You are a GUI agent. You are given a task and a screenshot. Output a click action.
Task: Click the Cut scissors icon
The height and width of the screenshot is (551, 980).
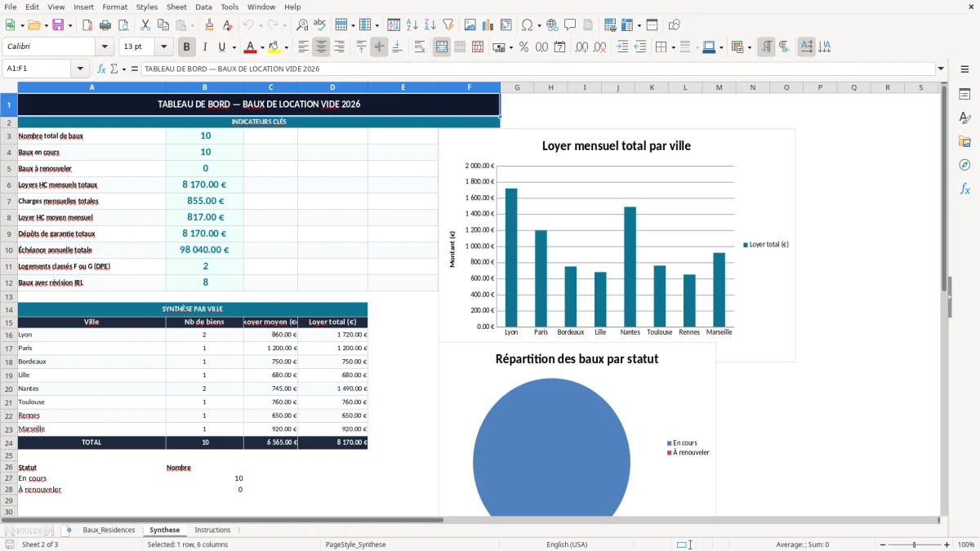pyautogui.click(x=145, y=25)
